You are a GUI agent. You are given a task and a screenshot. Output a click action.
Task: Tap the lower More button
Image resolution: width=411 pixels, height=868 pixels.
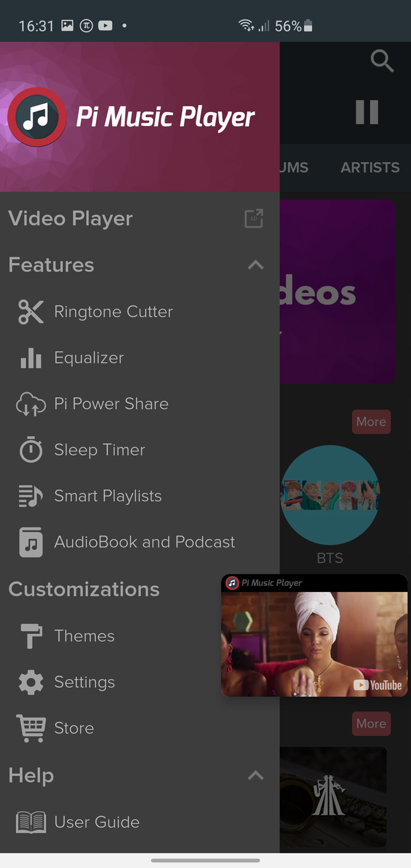point(371,724)
